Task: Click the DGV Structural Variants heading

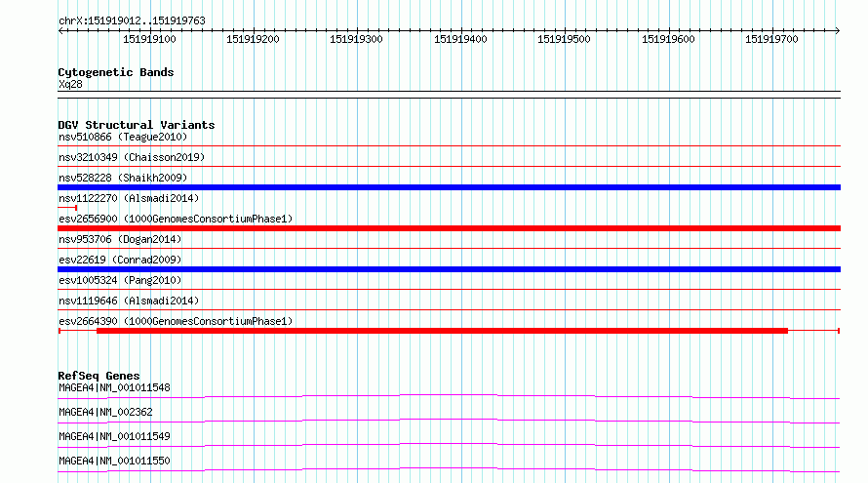Action: [137, 125]
